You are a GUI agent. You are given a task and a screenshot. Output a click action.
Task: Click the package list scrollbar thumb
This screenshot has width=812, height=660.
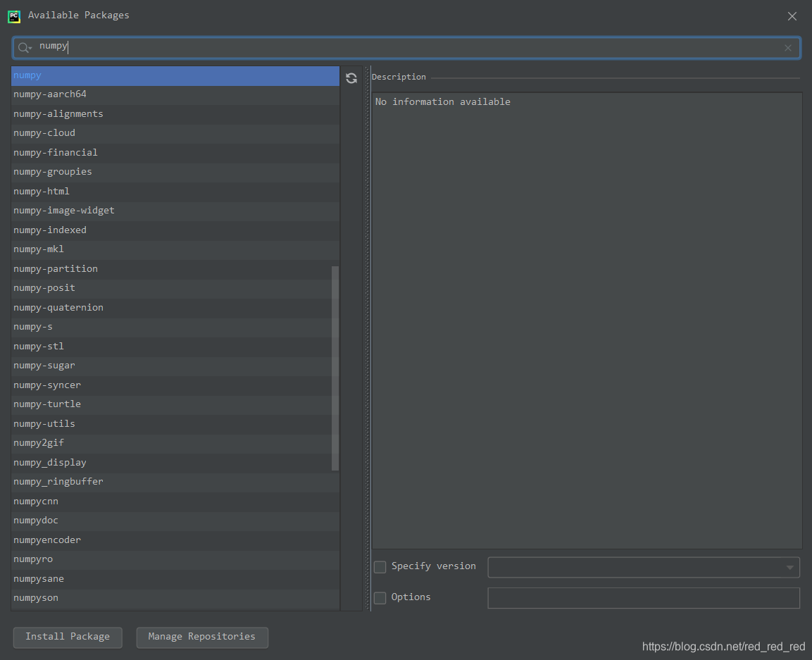[335, 368]
